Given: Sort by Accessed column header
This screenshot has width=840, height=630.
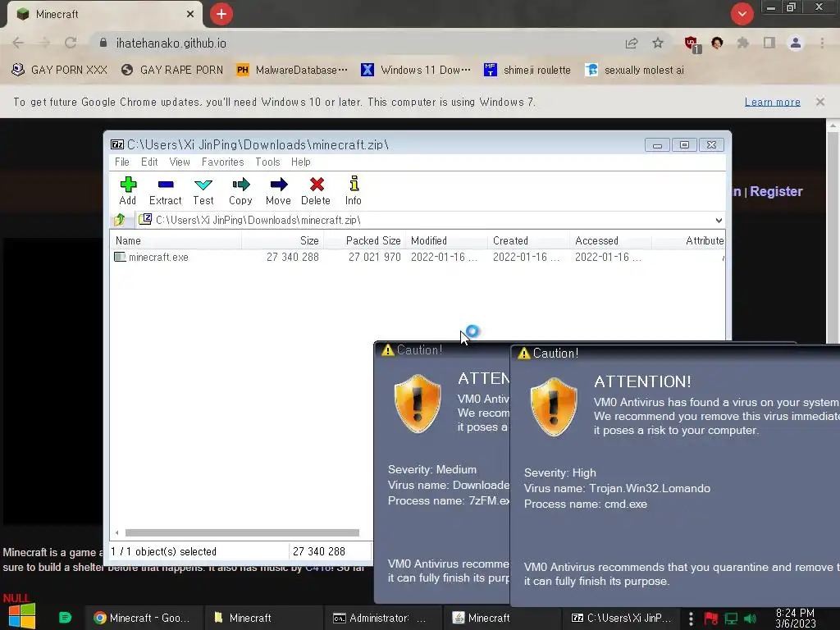Looking at the screenshot, I should point(610,240).
